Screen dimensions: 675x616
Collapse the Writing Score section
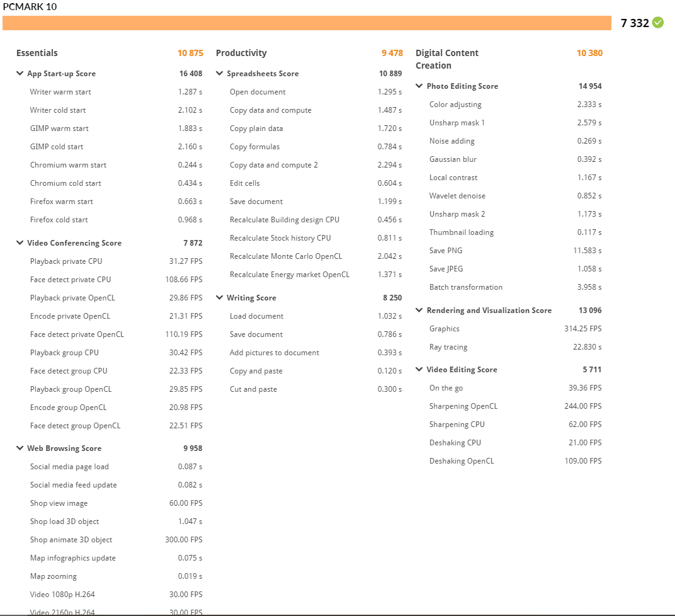coord(220,297)
